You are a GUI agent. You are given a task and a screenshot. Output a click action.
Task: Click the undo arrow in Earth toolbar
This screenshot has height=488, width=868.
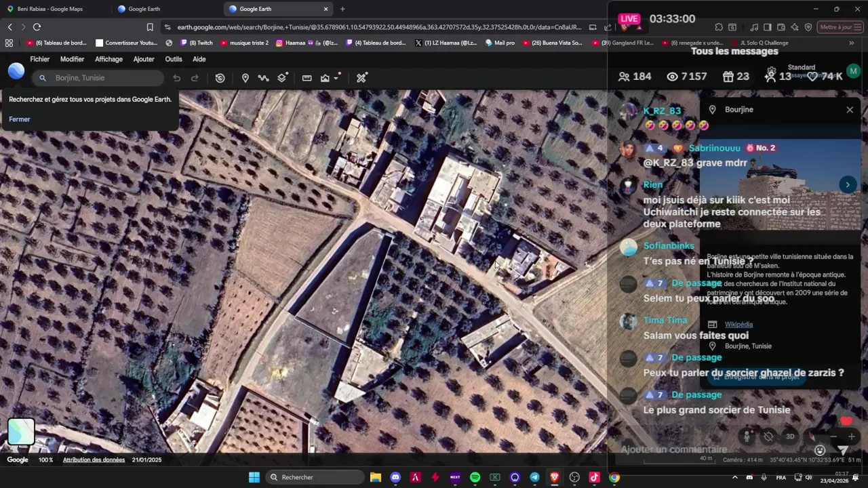coord(176,78)
